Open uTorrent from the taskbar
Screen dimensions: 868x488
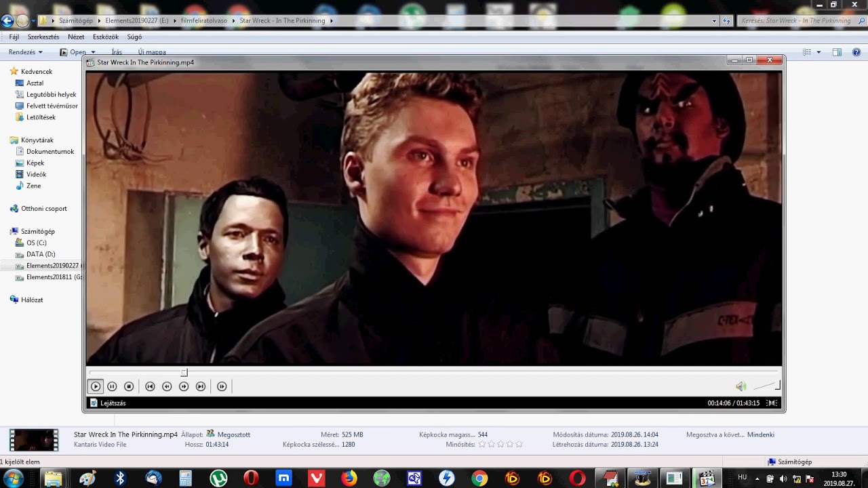point(218,479)
